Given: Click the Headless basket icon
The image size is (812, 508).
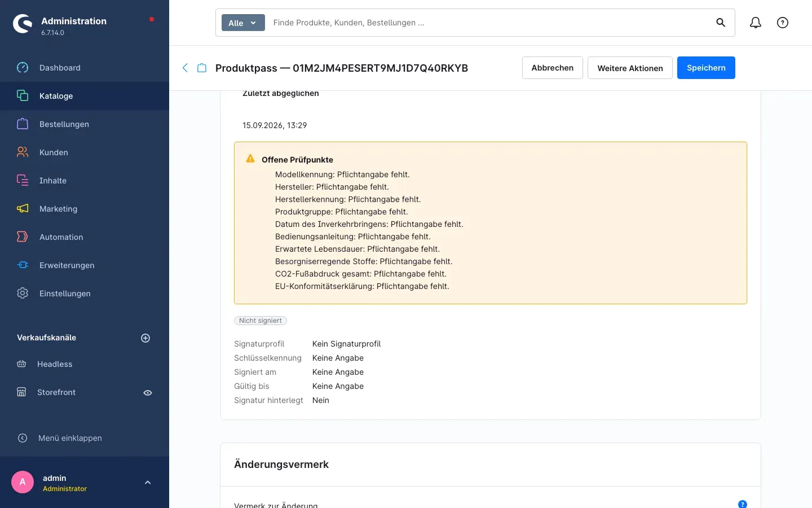Looking at the screenshot, I should click(21, 364).
